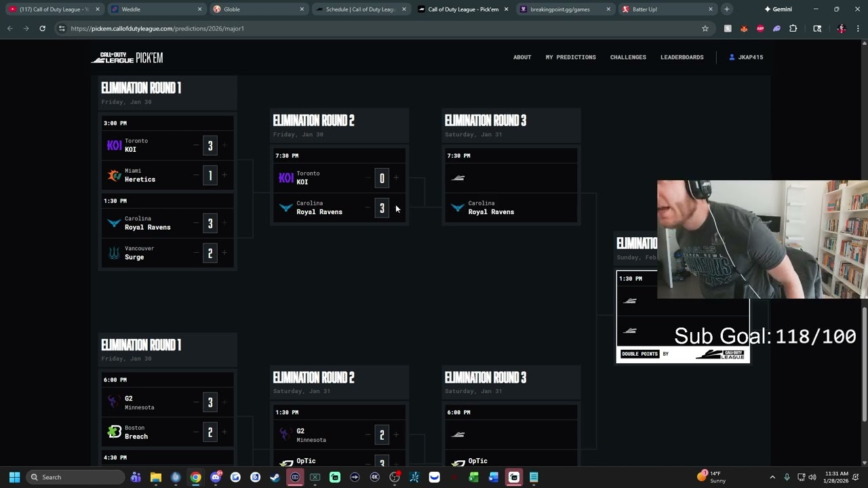Viewport: 868px width, 488px height.
Task: Open the Windows Start menu
Action: 14,477
